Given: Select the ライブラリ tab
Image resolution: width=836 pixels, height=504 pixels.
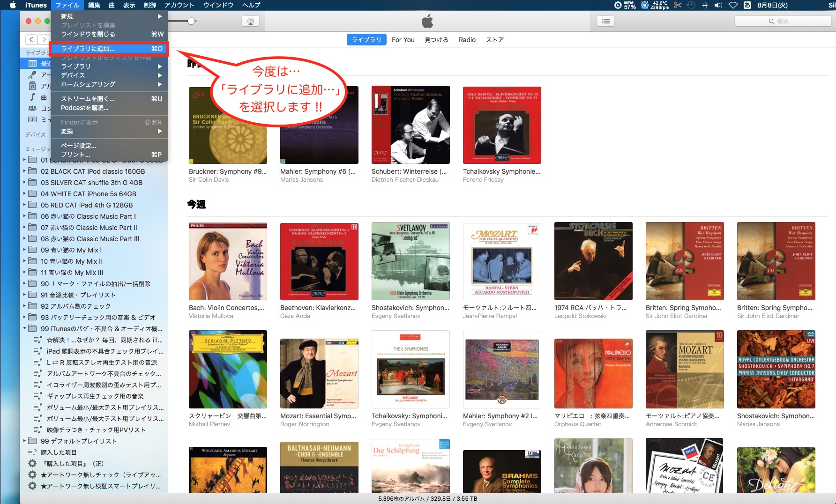Looking at the screenshot, I should point(366,40).
